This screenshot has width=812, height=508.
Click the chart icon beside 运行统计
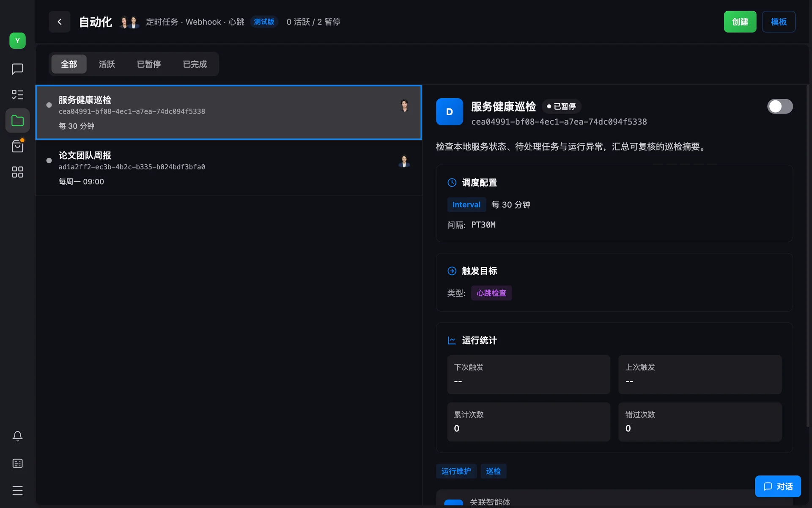click(452, 340)
